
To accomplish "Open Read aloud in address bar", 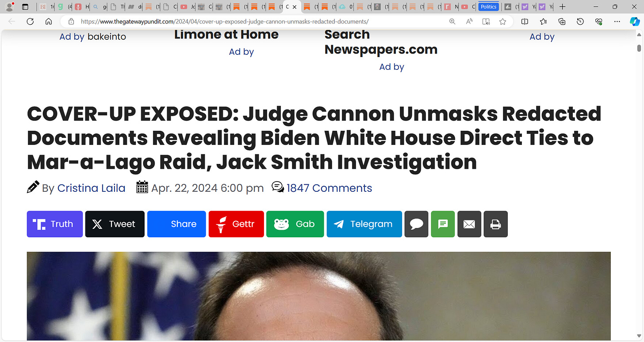I will 469,21.
